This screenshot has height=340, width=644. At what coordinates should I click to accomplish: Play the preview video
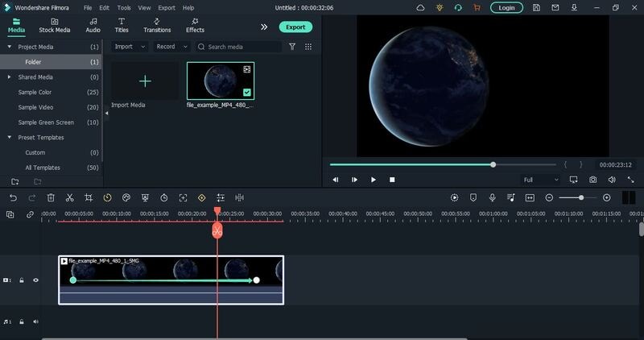[x=373, y=180]
